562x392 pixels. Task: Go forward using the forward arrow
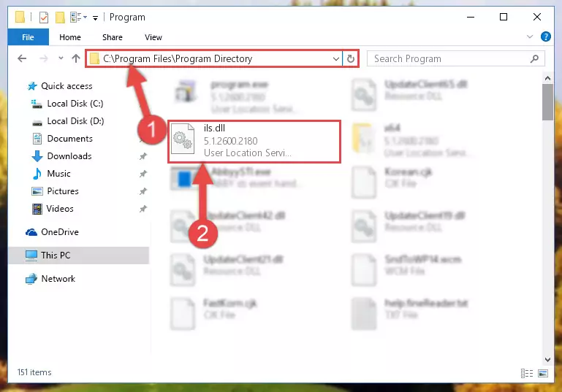[x=44, y=58]
